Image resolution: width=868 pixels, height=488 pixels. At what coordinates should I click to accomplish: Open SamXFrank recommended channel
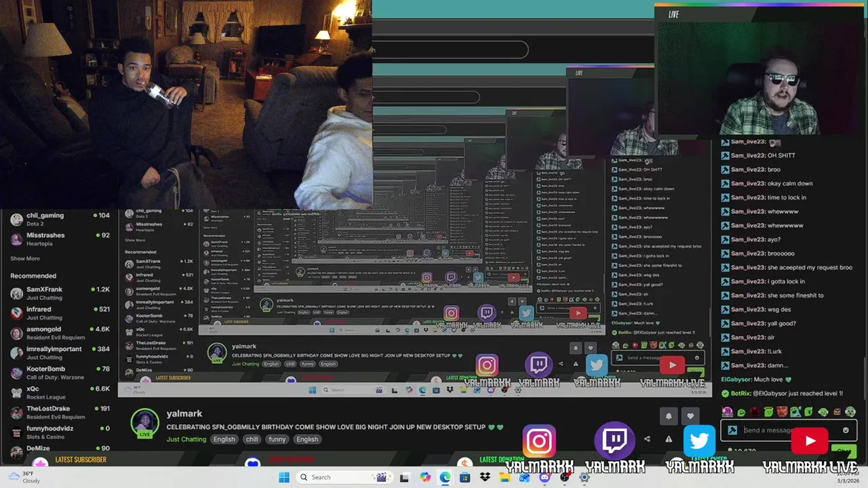coord(60,293)
